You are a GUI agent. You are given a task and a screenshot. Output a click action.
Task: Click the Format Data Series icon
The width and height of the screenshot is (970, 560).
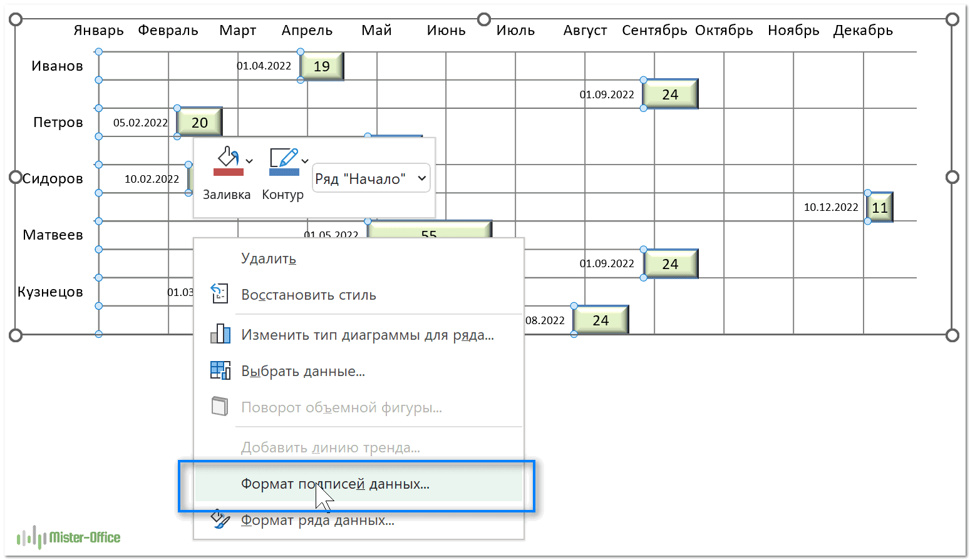(220, 519)
